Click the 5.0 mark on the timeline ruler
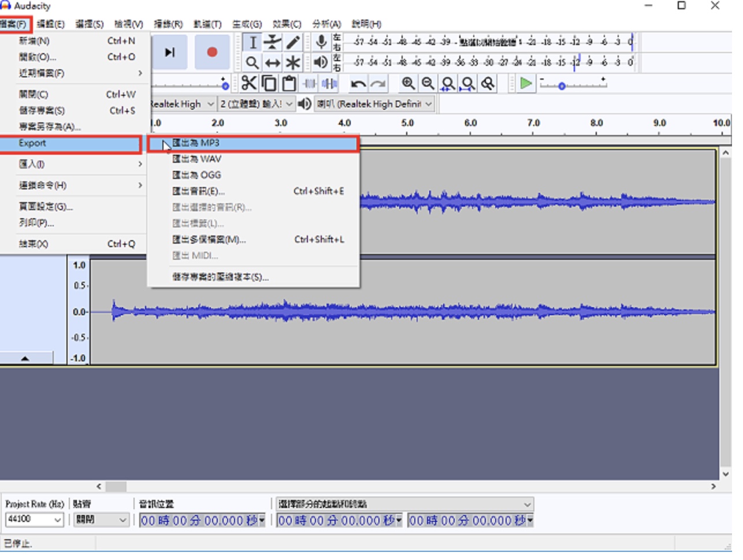This screenshot has width=743, height=560. (407, 123)
